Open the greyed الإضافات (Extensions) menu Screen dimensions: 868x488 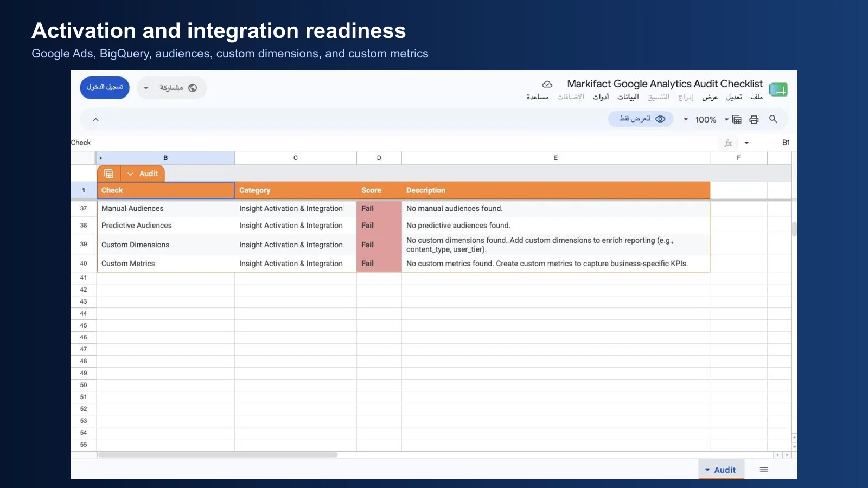(x=571, y=97)
